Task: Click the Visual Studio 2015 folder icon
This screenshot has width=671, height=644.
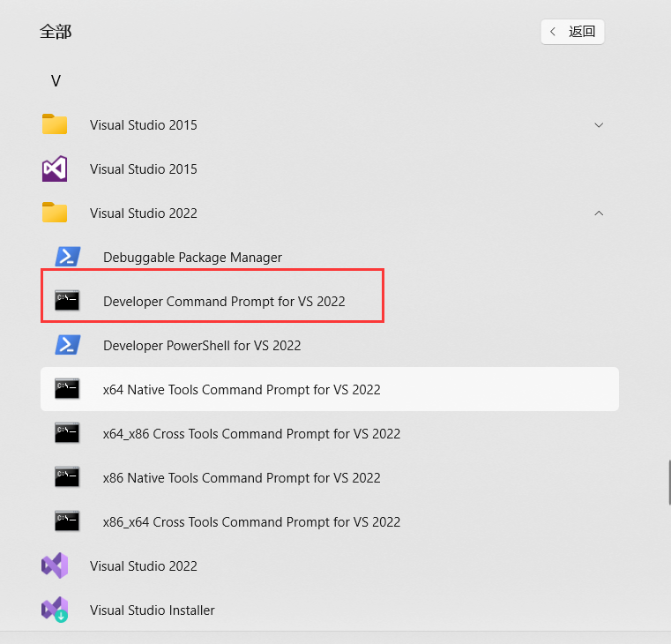Action: point(55,124)
